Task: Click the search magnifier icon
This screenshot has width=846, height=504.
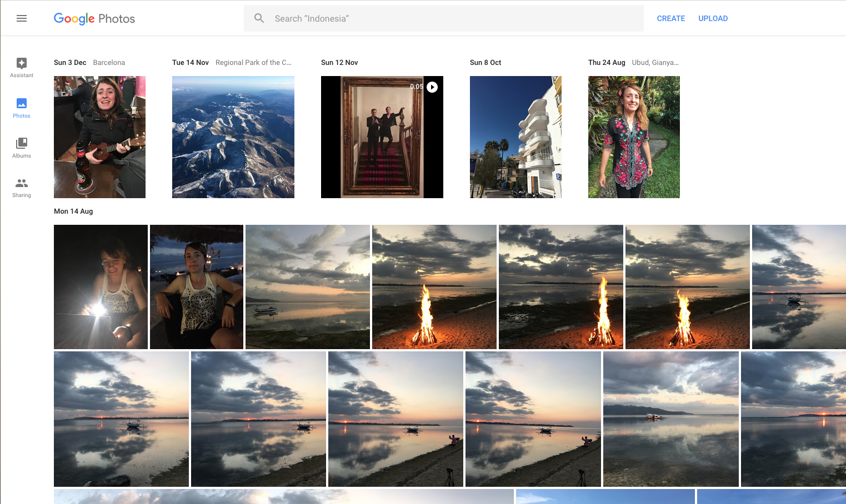Action: (259, 18)
